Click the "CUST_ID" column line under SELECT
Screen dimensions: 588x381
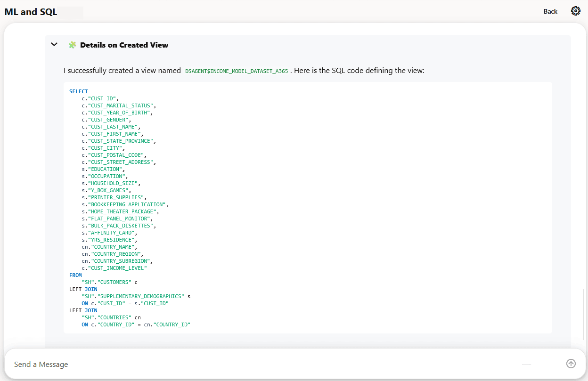coord(100,98)
